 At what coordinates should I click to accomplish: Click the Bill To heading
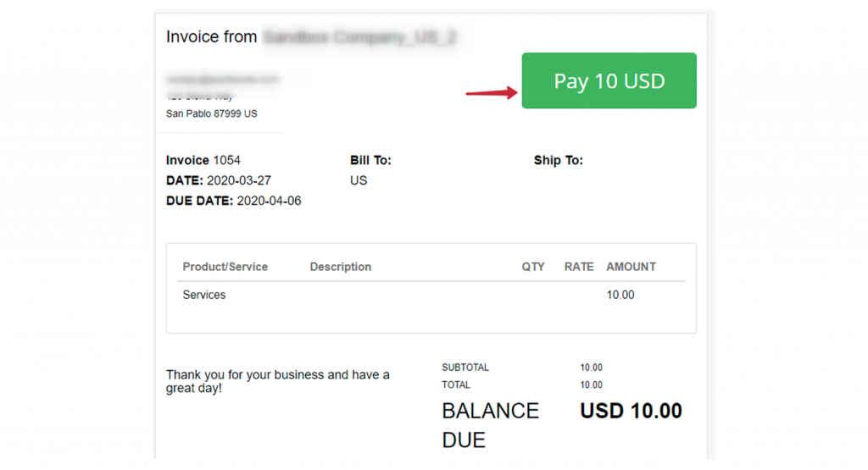370,160
